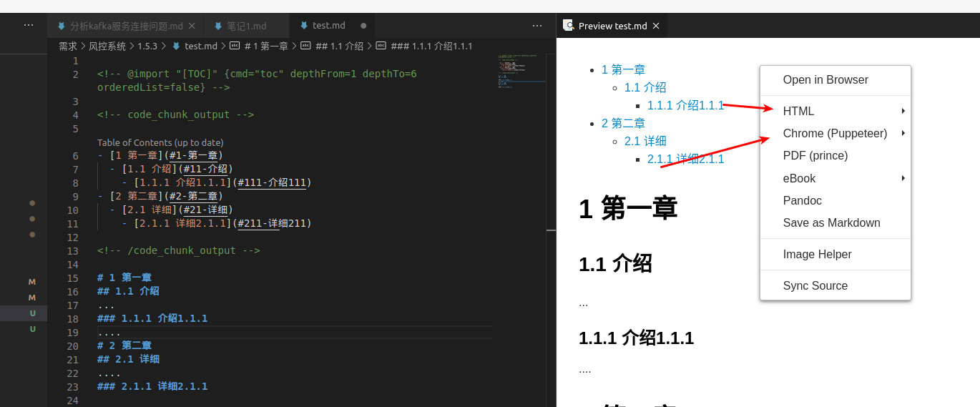Click the /code_chunk_output closing comment line
Screen dimensions: 980x407
click(179, 250)
